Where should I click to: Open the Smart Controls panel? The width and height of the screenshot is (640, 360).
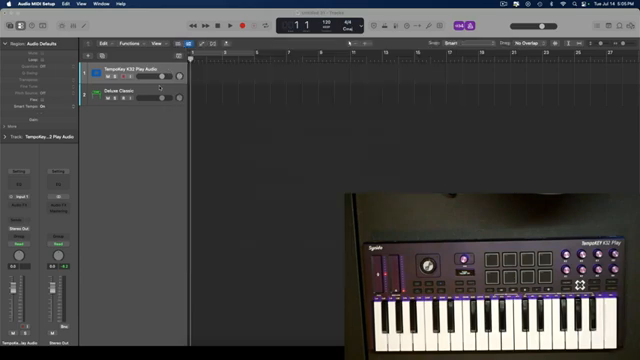(62, 26)
